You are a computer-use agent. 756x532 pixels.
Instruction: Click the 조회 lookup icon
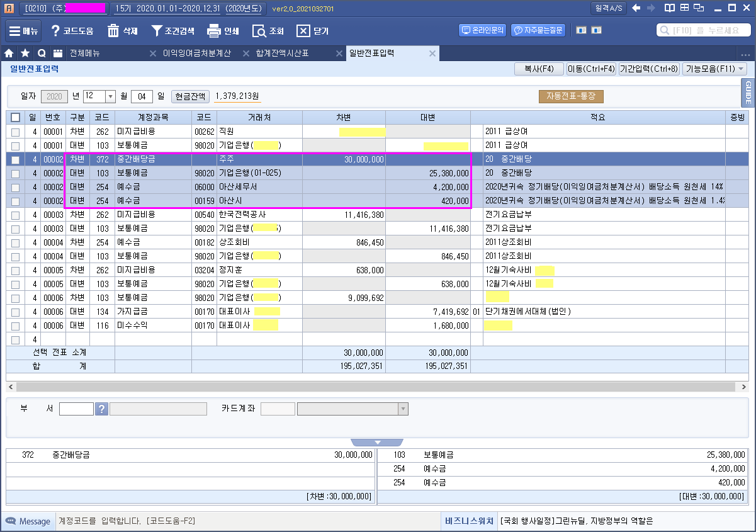click(259, 31)
